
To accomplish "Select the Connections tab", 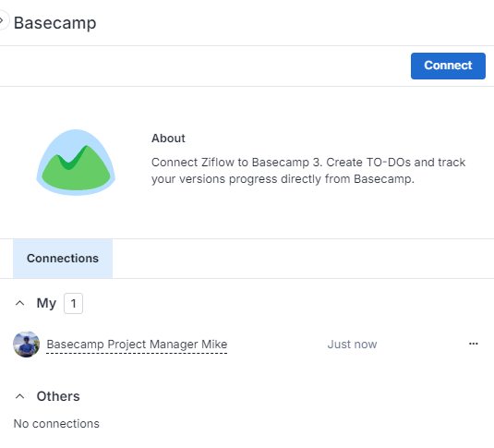I will coord(63,259).
